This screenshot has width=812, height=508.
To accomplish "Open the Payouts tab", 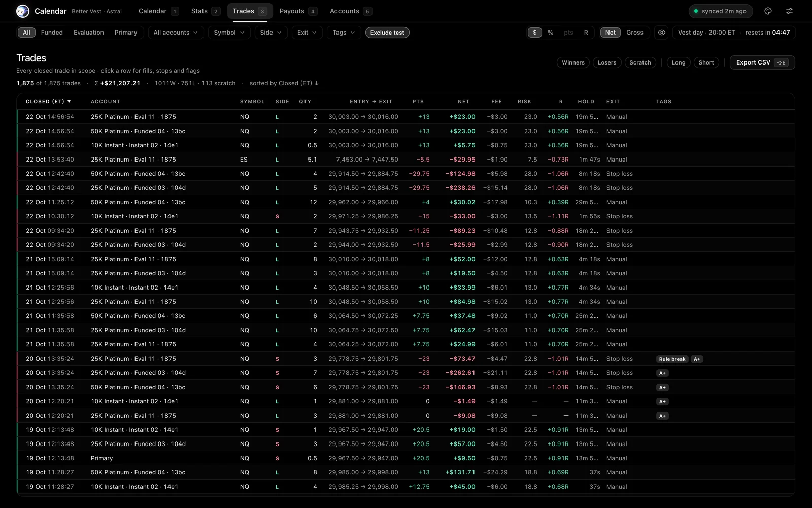I will (x=298, y=11).
